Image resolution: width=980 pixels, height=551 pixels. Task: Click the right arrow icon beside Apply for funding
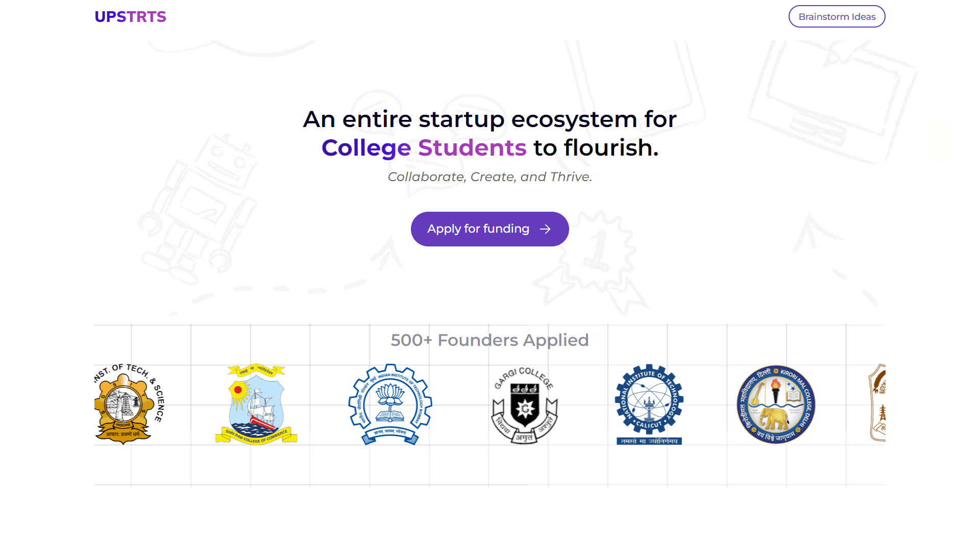tap(545, 229)
